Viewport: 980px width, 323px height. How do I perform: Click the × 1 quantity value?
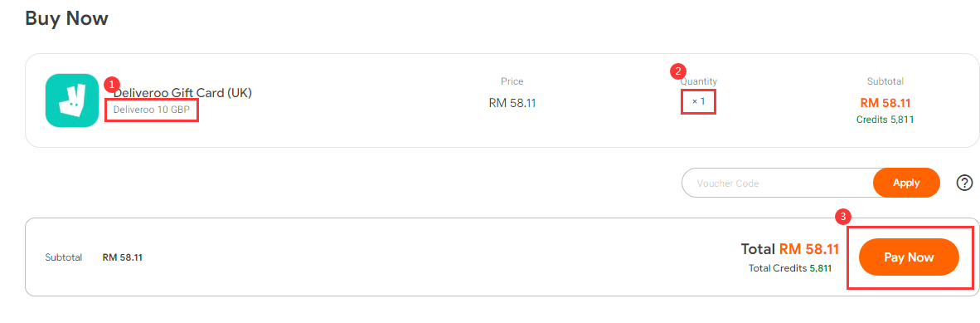698,100
